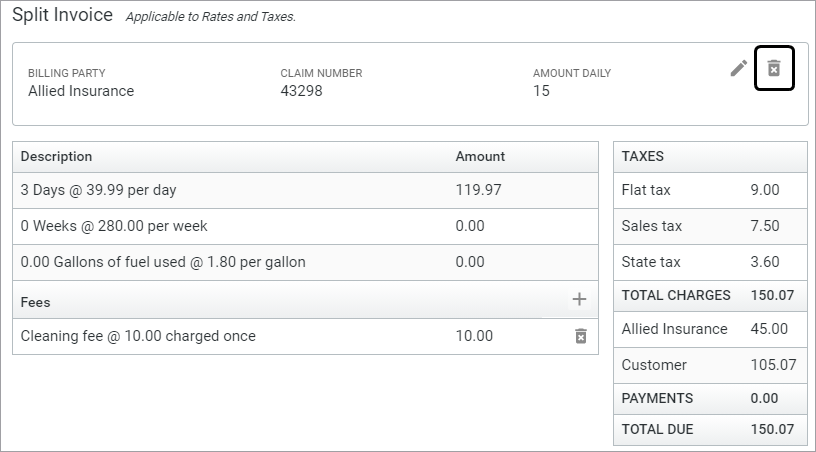Click the Amount Daily value 15

coord(541,91)
